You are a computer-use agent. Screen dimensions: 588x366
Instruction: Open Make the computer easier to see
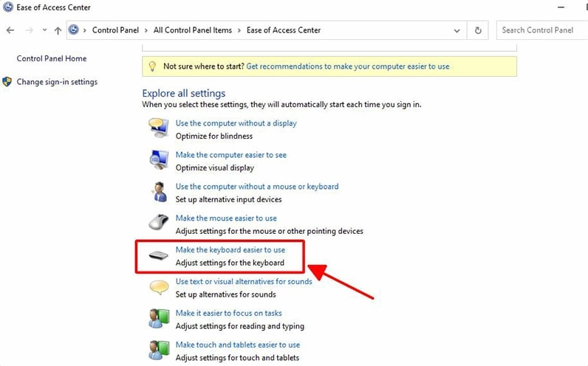(231, 155)
